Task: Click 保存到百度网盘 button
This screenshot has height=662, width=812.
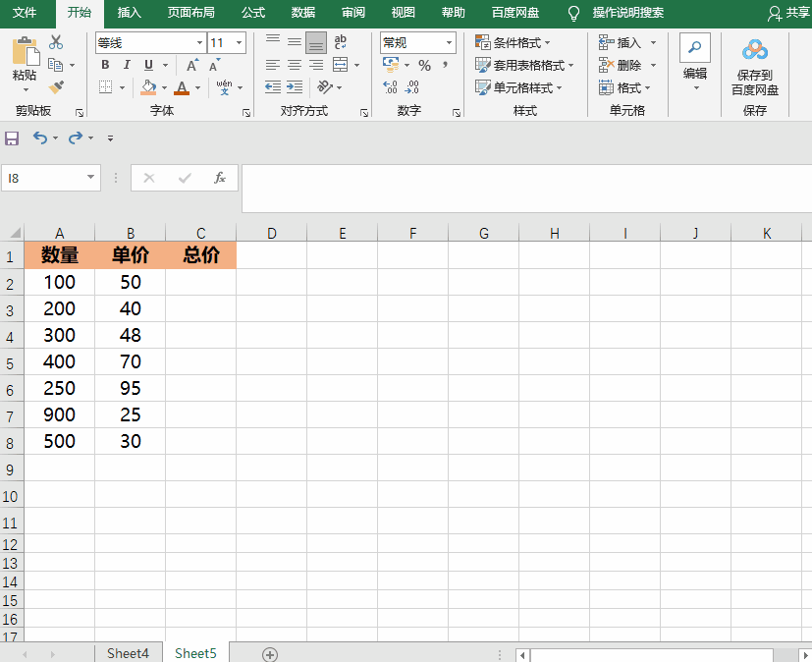Action: click(755, 67)
